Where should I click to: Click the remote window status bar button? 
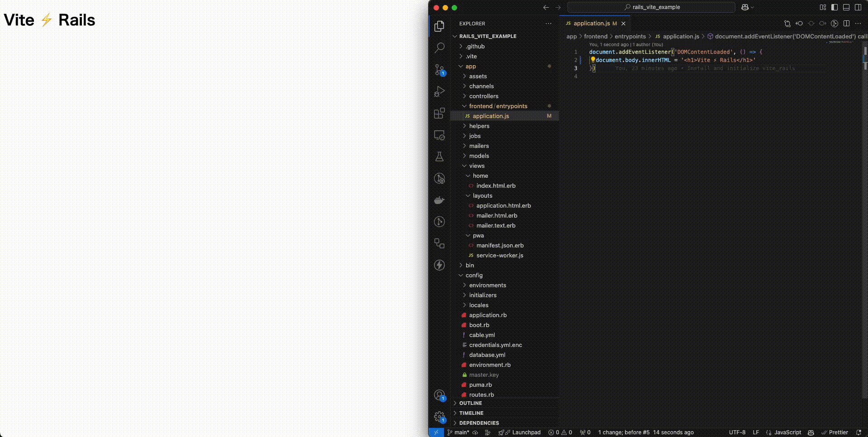pos(436,432)
